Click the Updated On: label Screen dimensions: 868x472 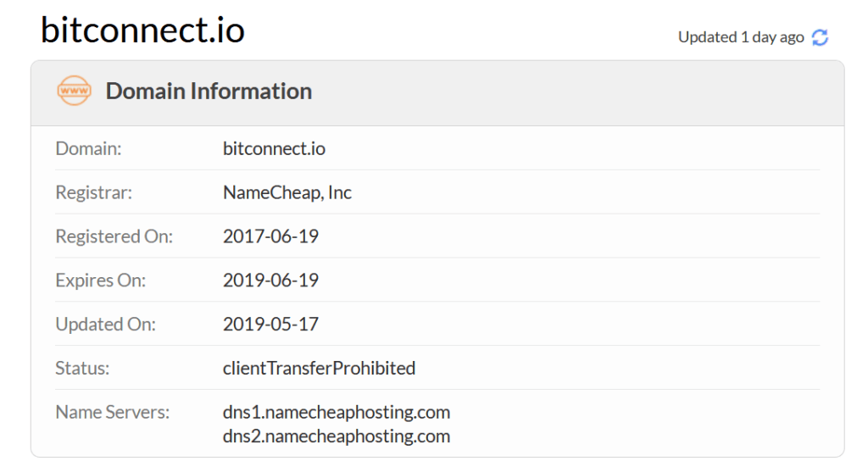(106, 325)
